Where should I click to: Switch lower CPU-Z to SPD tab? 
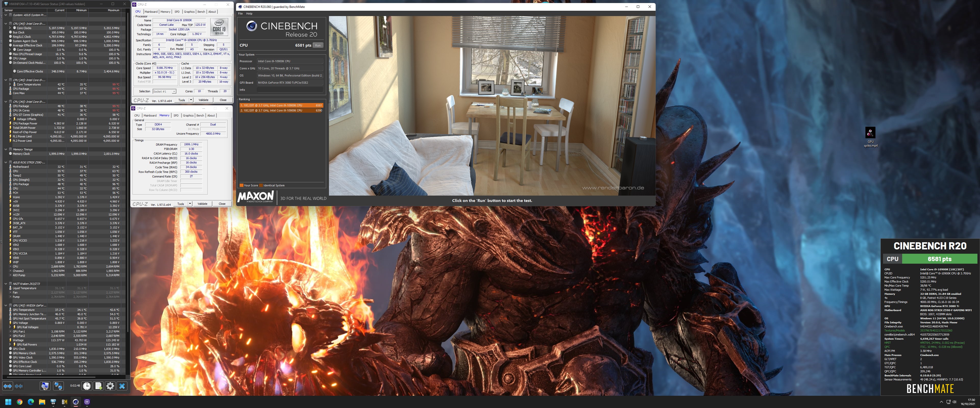[x=176, y=115]
